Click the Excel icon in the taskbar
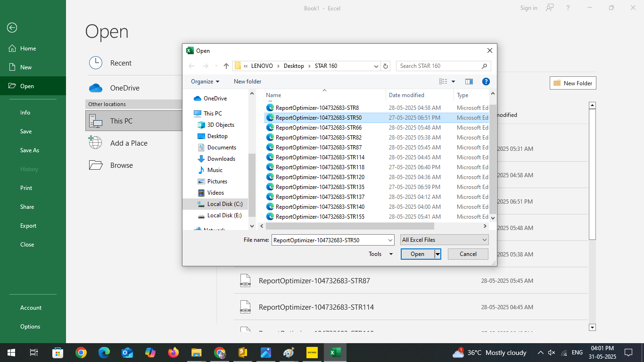The height and width of the screenshot is (362, 644). 335,353
